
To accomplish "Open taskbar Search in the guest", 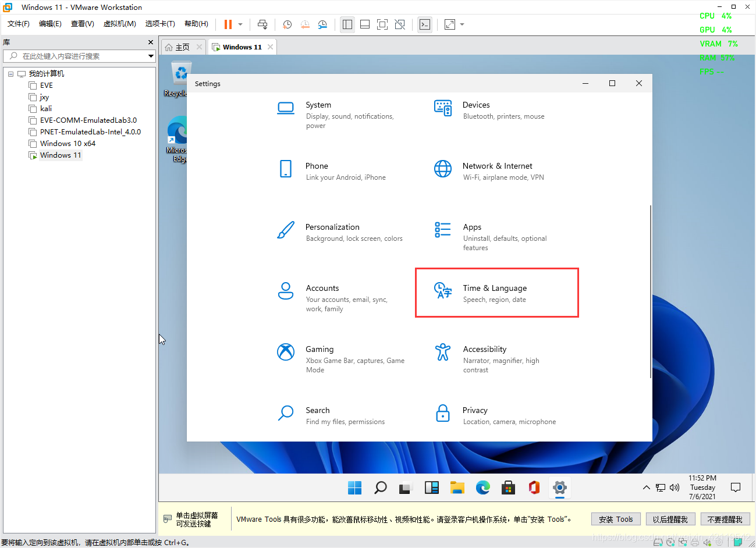I will [380, 487].
